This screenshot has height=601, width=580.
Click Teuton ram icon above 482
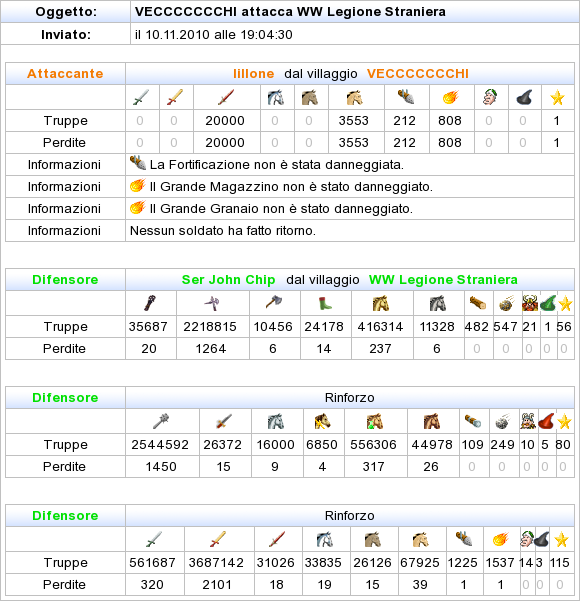[478, 303]
